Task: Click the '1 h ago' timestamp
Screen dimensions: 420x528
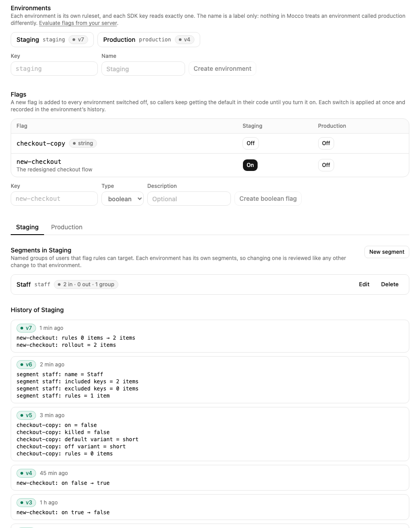Action: tap(49, 503)
